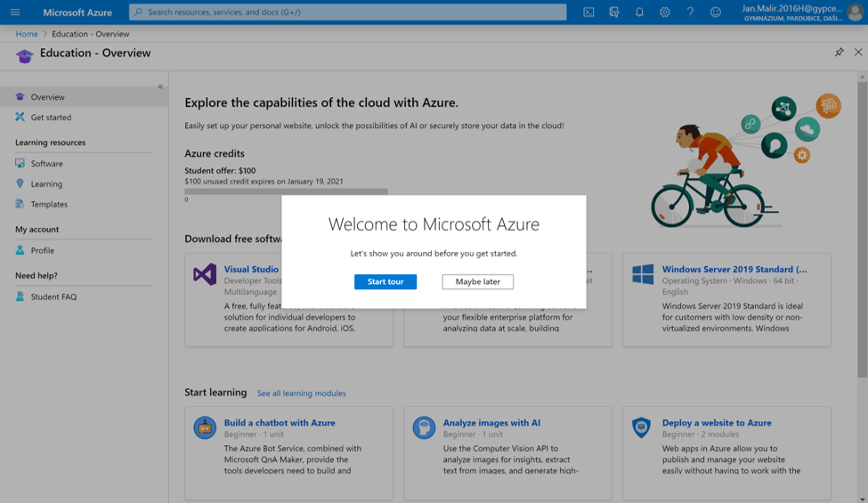
Task: Follow the See all learning modules link
Action: [301, 393]
